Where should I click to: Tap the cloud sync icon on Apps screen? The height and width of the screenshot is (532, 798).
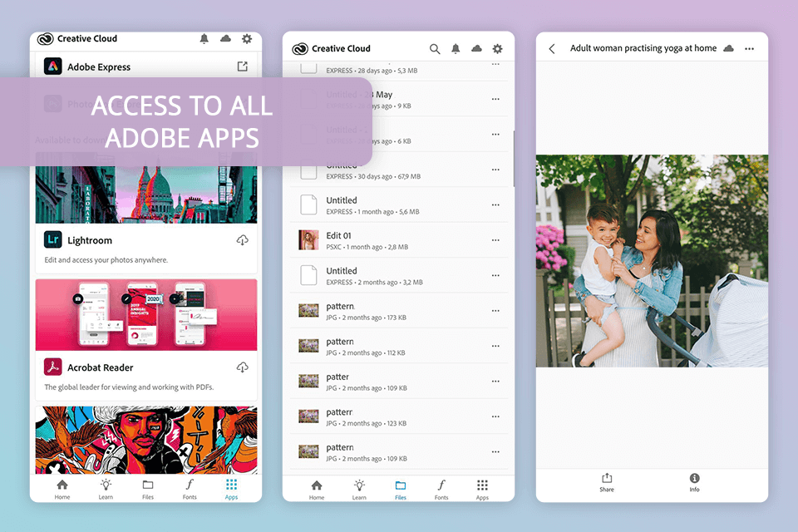tap(225, 39)
